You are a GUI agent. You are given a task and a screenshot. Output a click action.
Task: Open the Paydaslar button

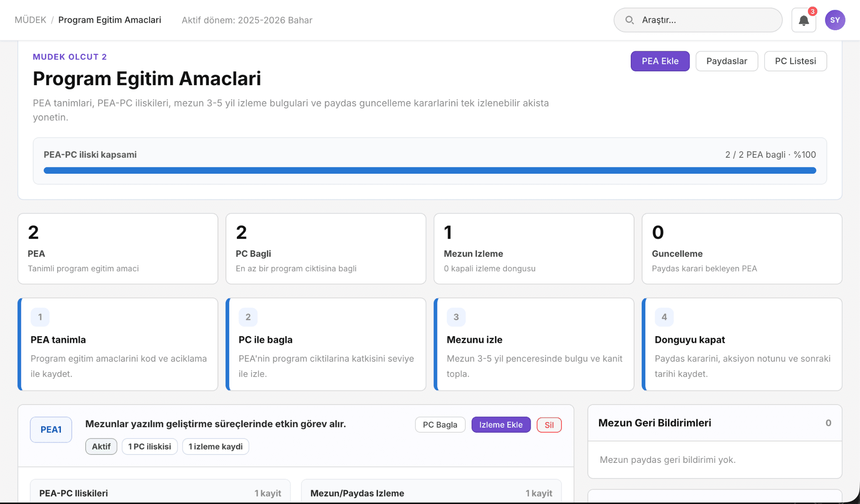click(726, 61)
